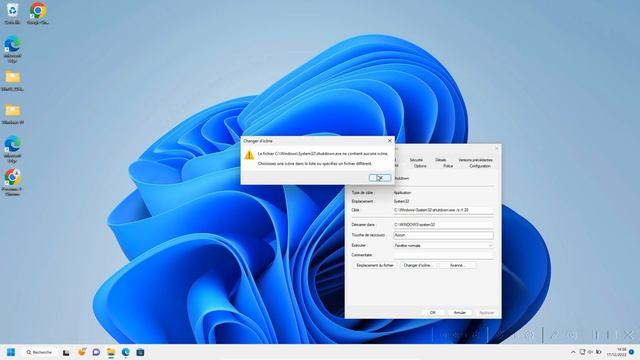Close the Changer d'icône warning dialog
This screenshot has width=640, height=360.
(x=389, y=140)
